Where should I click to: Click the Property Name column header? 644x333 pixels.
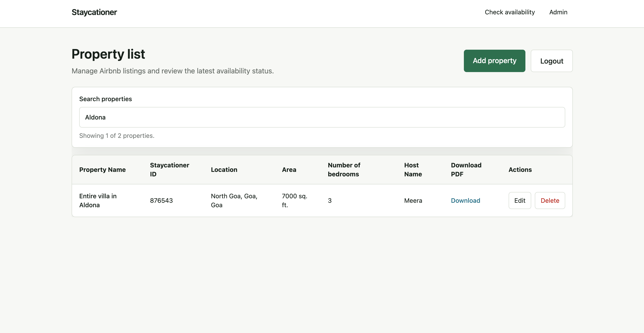pyautogui.click(x=102, y=170)
